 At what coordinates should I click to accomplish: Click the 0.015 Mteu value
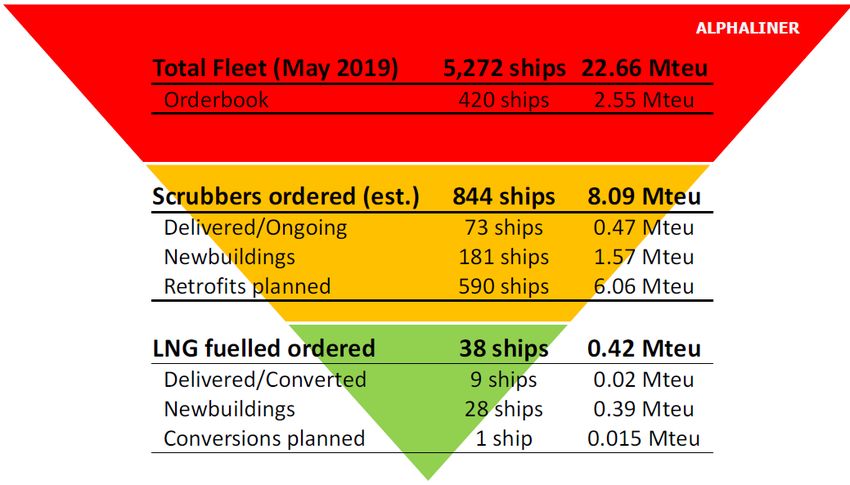644,438
